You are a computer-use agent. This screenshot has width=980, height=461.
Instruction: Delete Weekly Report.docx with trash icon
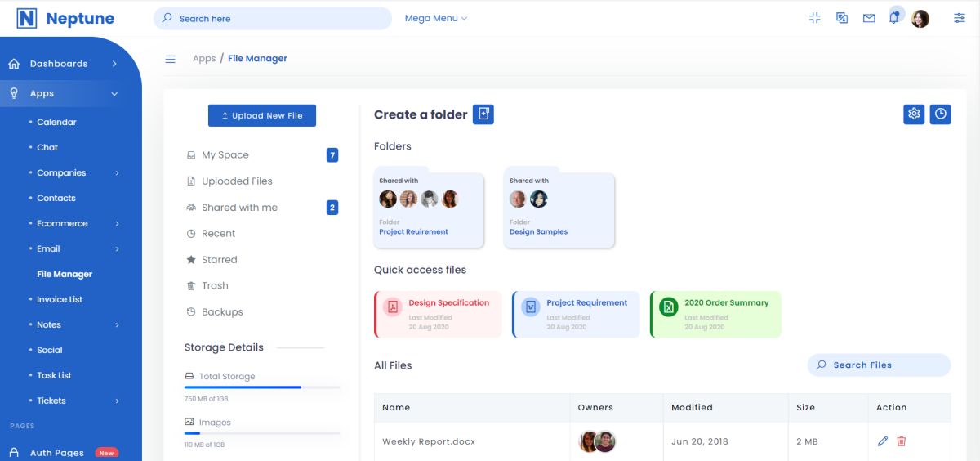pyautogui.click(x=902, y=441)
